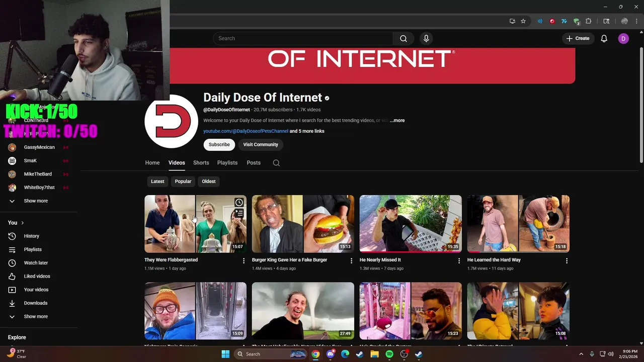Click the 7TV extension icon
The image size is (644, 362).
click(564, 21)
